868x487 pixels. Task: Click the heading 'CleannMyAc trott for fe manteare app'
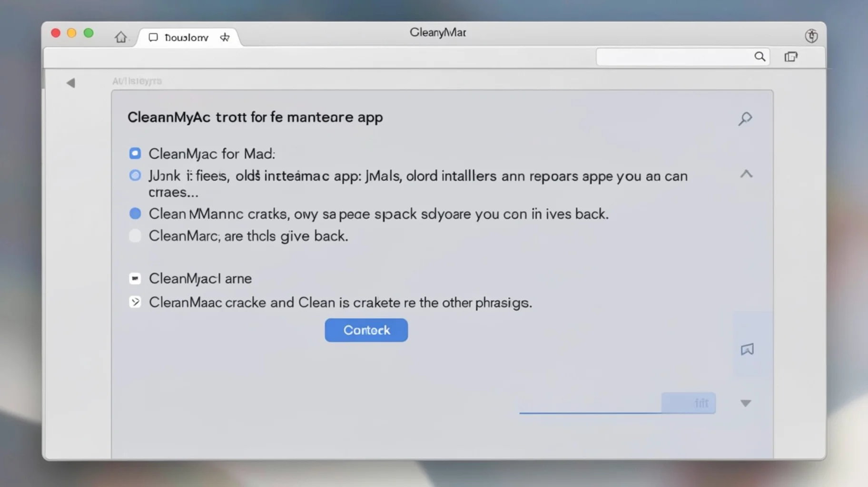[255, 117]
